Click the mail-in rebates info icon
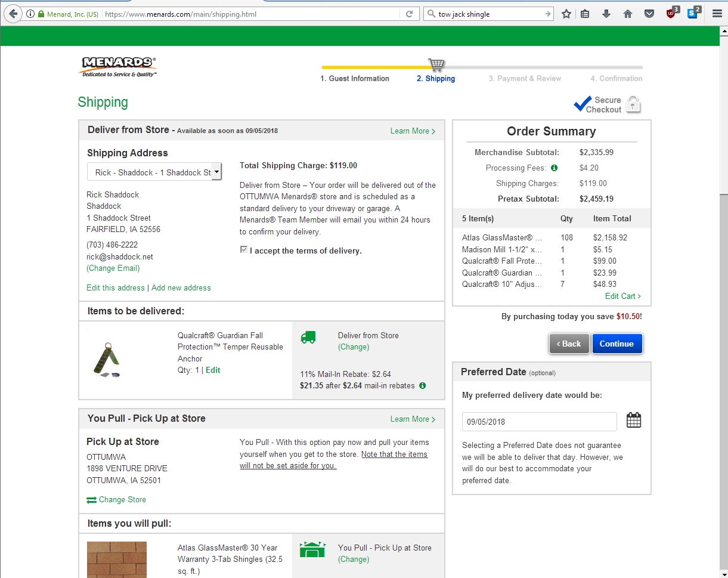Image resolution: width=728 pixels, height=578 pixels. click(423, 385)
